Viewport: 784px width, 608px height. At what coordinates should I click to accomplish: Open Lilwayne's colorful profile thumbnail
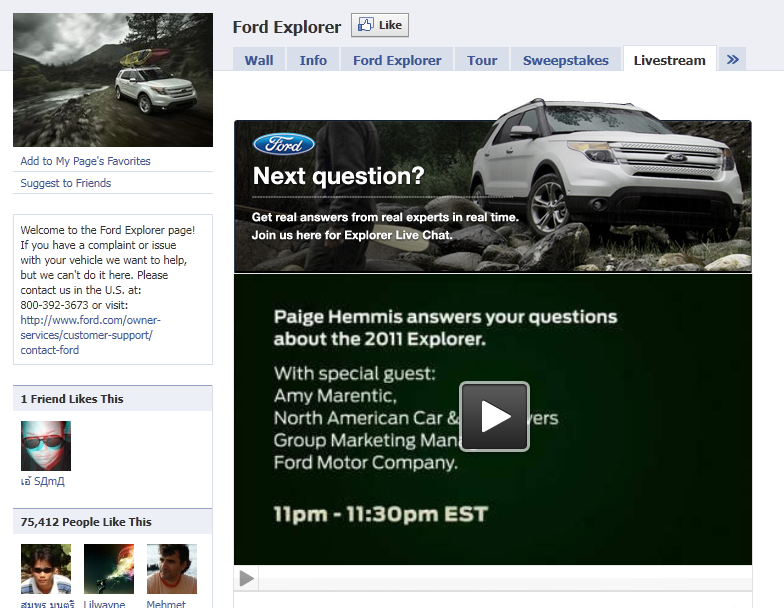pyautogui.click(x=109, y=569)
